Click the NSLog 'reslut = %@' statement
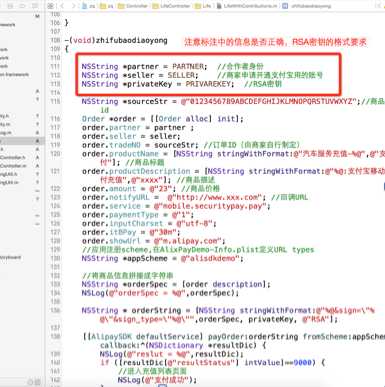 pos(172,354)
